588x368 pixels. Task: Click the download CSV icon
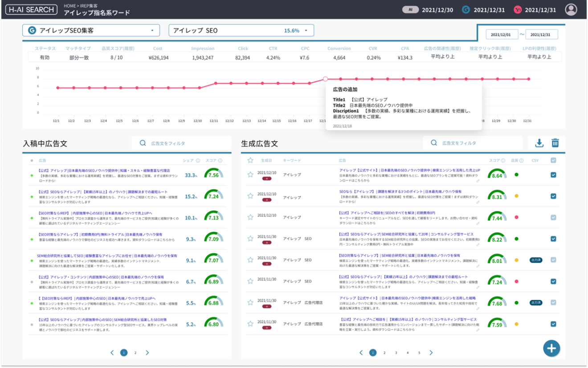[x=539, y=143]
